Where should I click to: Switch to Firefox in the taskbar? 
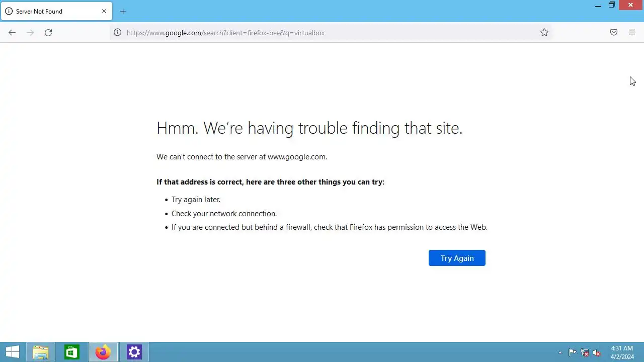[103, 352]
